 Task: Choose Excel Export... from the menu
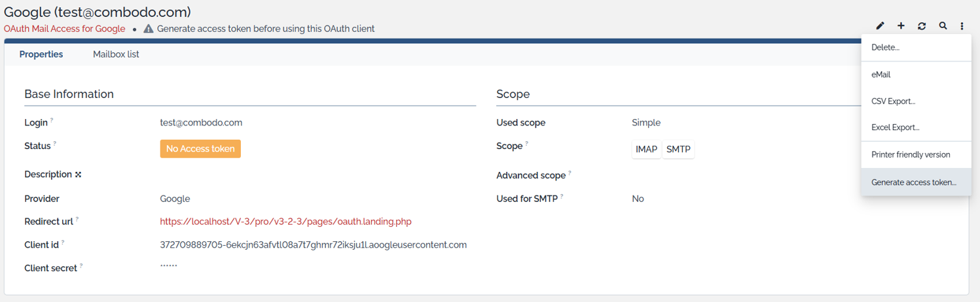[x=895, y=127]
